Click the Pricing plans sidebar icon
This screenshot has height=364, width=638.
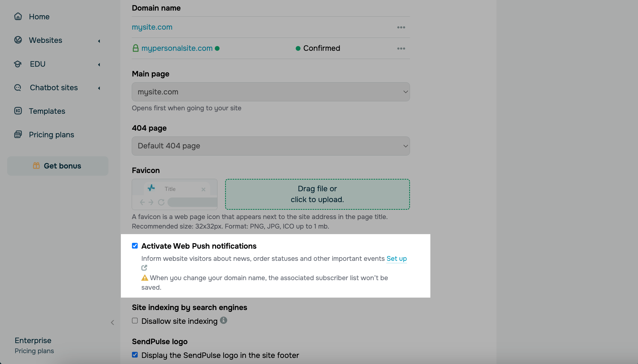[x=18, y=134]
